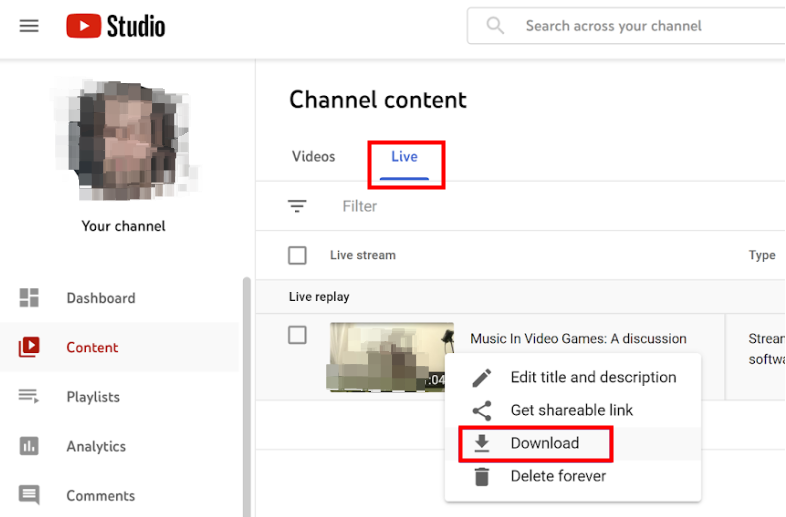This screenshot has height=517, width=786.
Task: Choose Edit title and description
Action: tap(593, 377)
